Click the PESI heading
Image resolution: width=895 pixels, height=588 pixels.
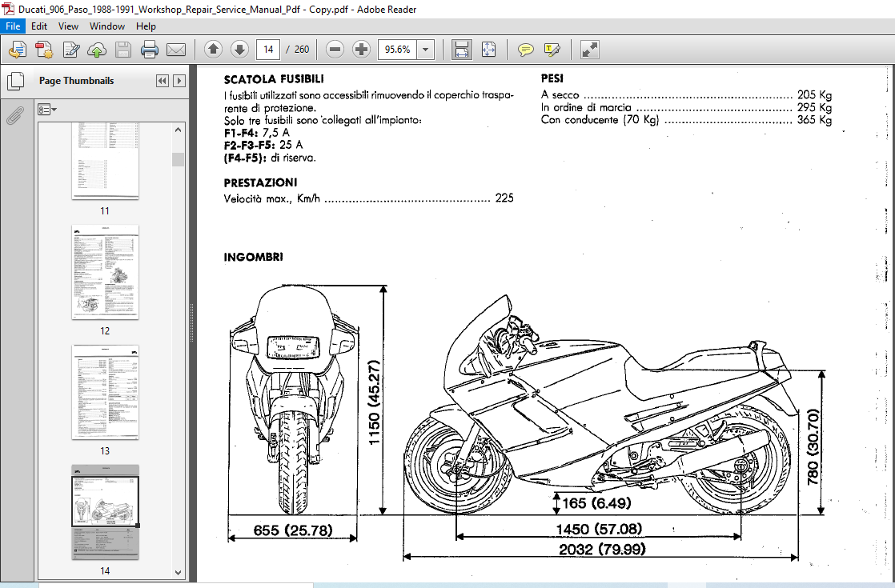tap(552, 78)
